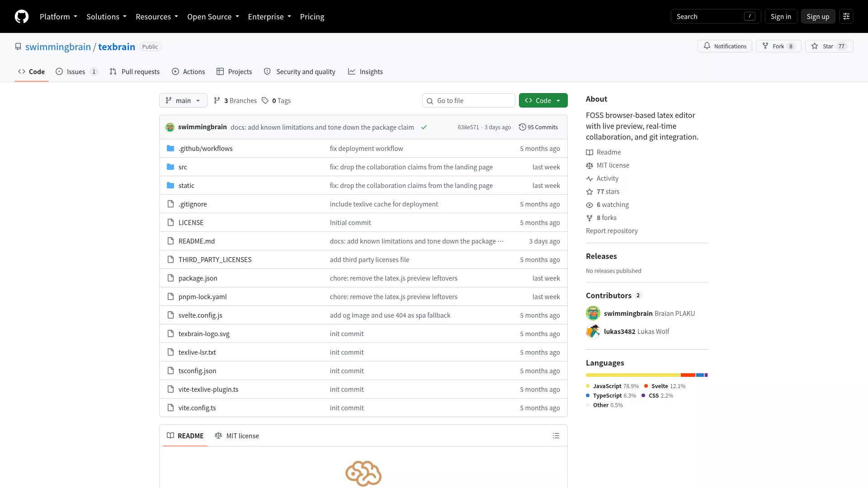Click the eye icon beside 6 watching
The image size is (868, 488).
pos(590,205)
